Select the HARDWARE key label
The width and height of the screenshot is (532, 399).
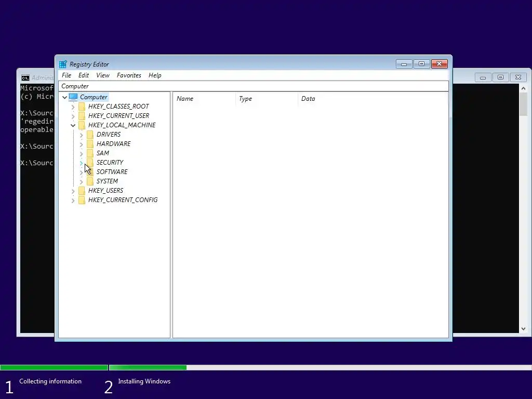click(x=113, y=144)
